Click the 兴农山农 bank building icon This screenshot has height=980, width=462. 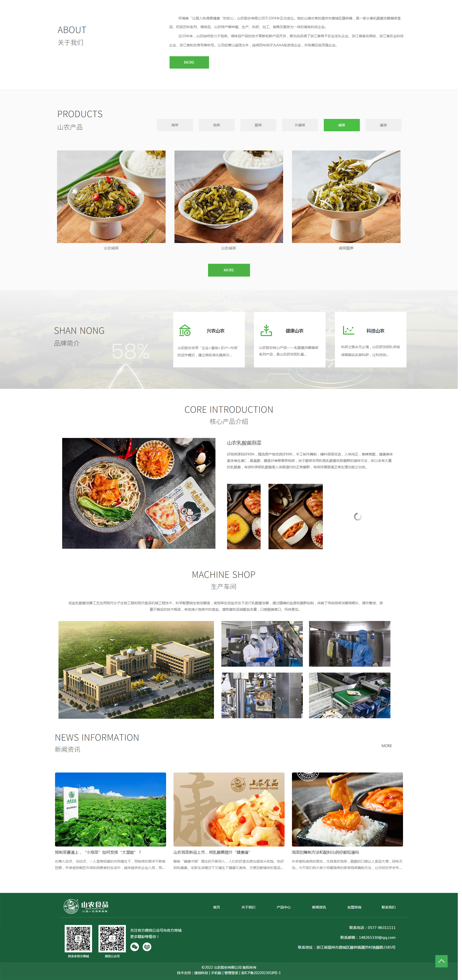[185, 330]
